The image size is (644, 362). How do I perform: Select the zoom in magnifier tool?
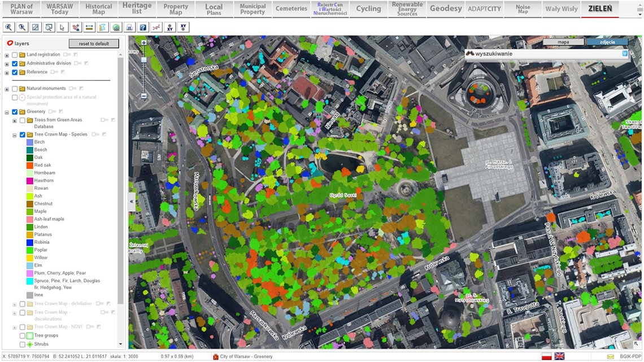8,28
